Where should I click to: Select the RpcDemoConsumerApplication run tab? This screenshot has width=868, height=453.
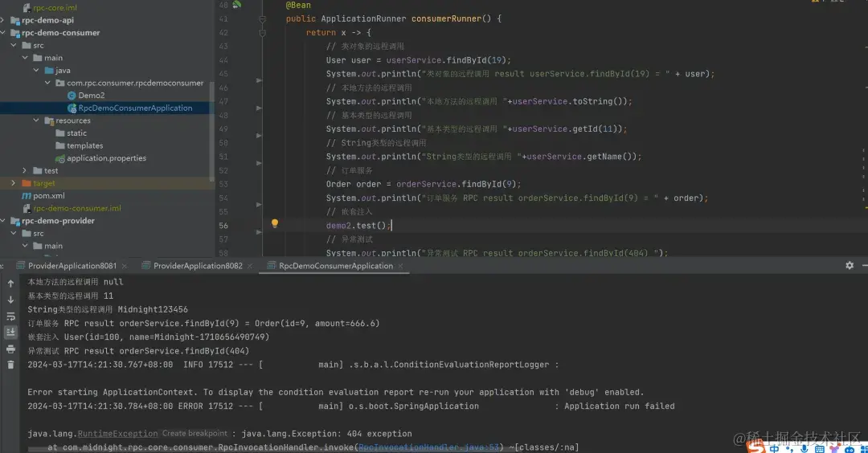[335, 266]
